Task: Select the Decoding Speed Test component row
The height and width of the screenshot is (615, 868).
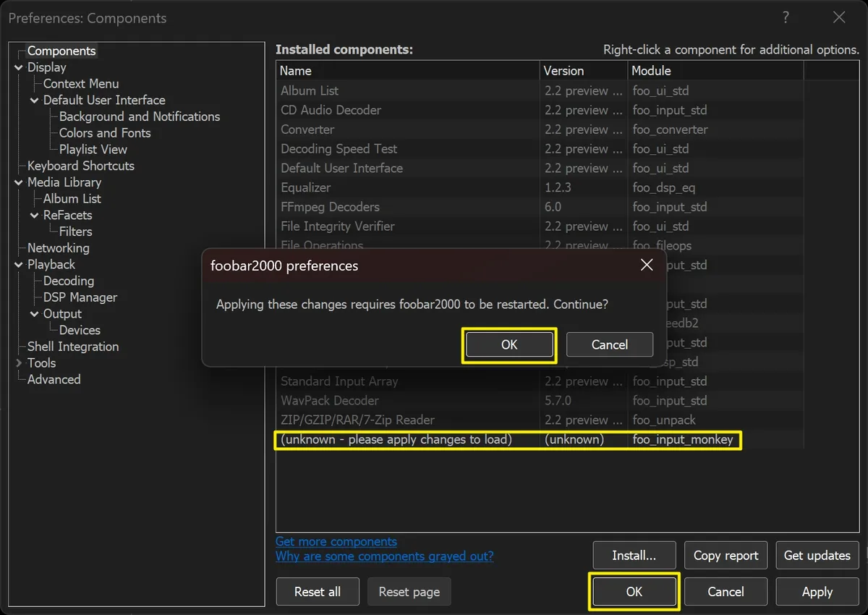Action: click(x=540, y=149)
